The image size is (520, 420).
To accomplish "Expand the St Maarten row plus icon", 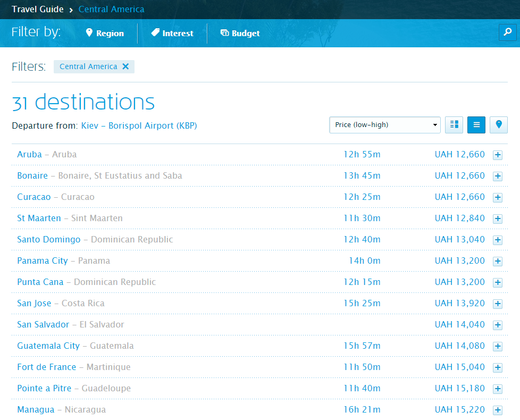I will (x=498, y=219).
